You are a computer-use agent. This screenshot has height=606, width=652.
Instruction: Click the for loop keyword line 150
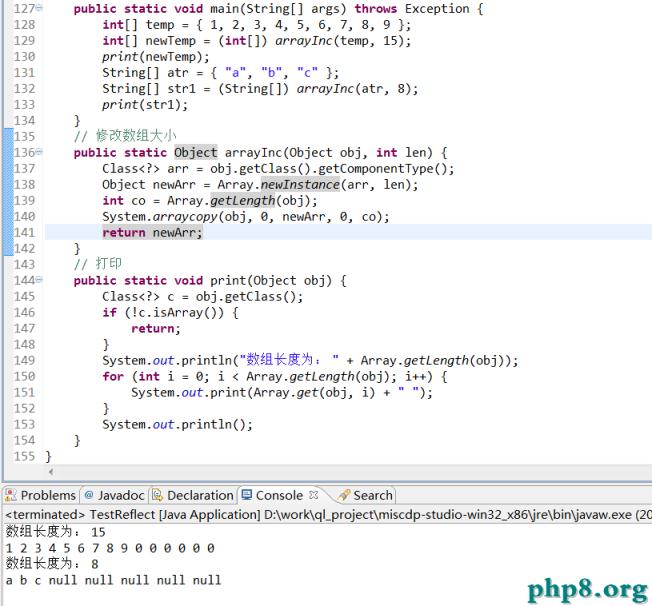tap(113, 377)
